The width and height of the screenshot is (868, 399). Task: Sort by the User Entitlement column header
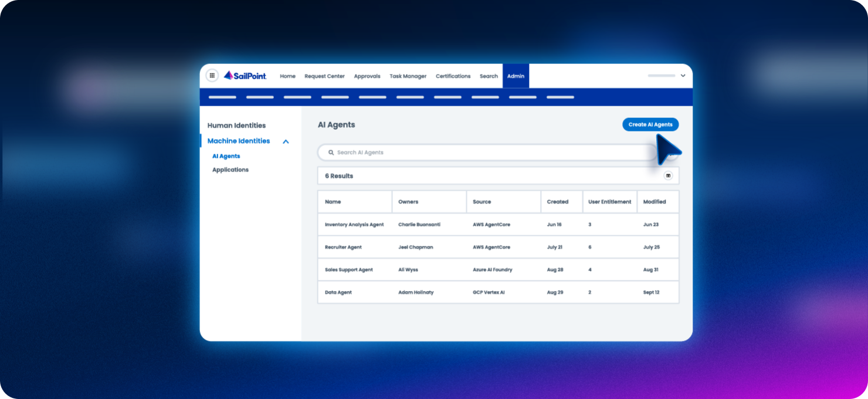tap(610, 202)
